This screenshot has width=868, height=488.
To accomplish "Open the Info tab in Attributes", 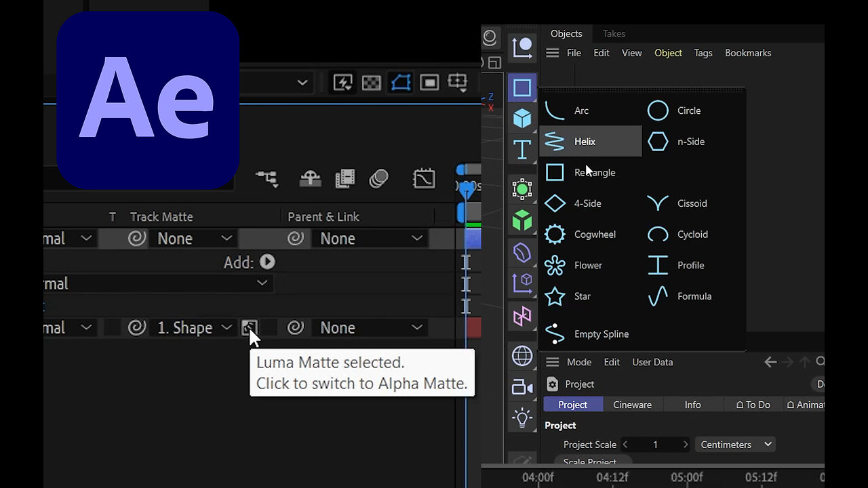I will [692, 405].
